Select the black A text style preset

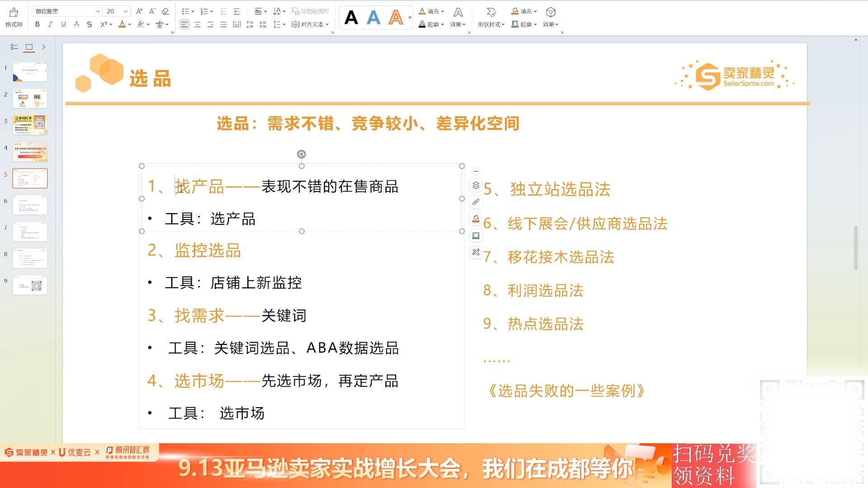[x=351, y=18]
